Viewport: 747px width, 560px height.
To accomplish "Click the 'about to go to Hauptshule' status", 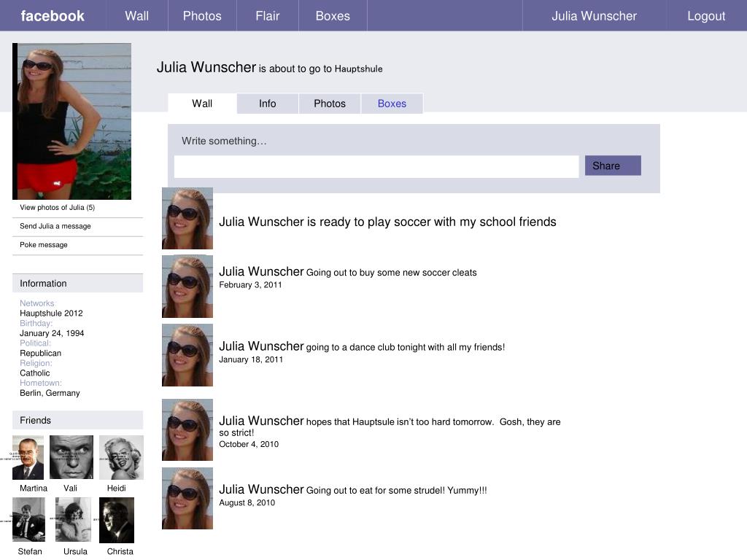I will pos(321,69).
